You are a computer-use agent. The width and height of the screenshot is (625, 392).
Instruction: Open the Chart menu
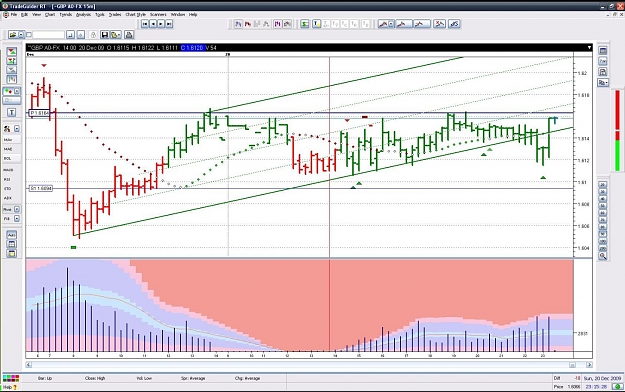point(50,14)
